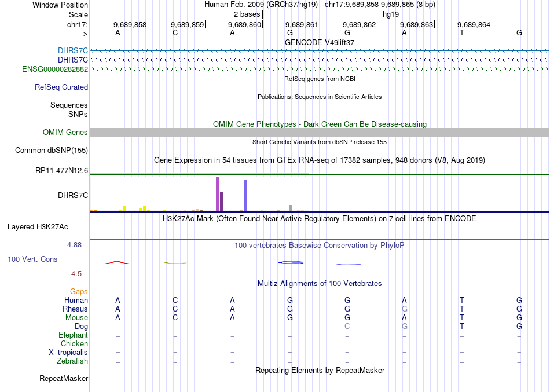This screenshot has height=392, width=550.
Task: Click the '2 bases' scale bar label
Action: click(247, 14)
